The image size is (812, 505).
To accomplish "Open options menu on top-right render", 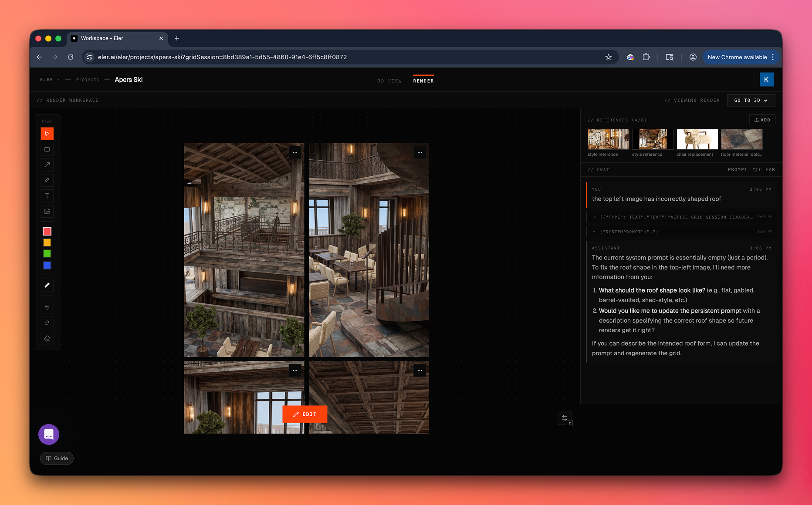I will point(420,152).
